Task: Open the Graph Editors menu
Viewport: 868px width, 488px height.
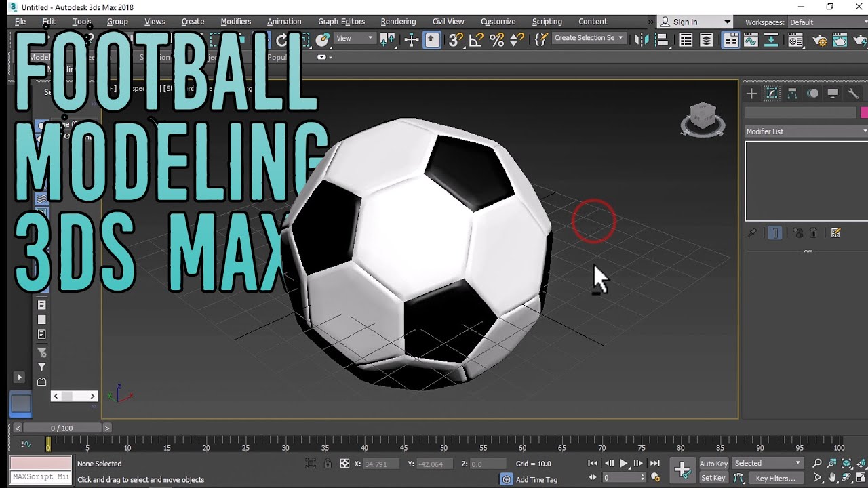Action: click(x=341, y=22)
